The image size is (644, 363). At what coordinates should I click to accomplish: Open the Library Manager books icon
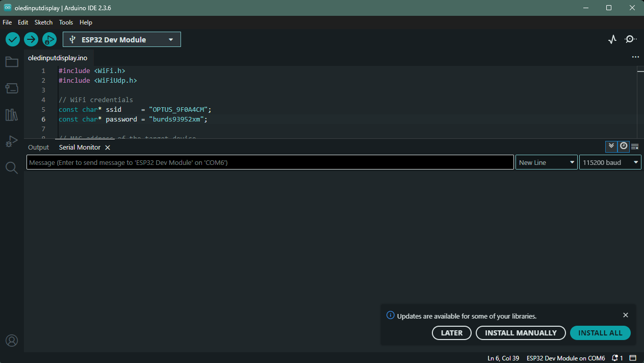point(12,115)
